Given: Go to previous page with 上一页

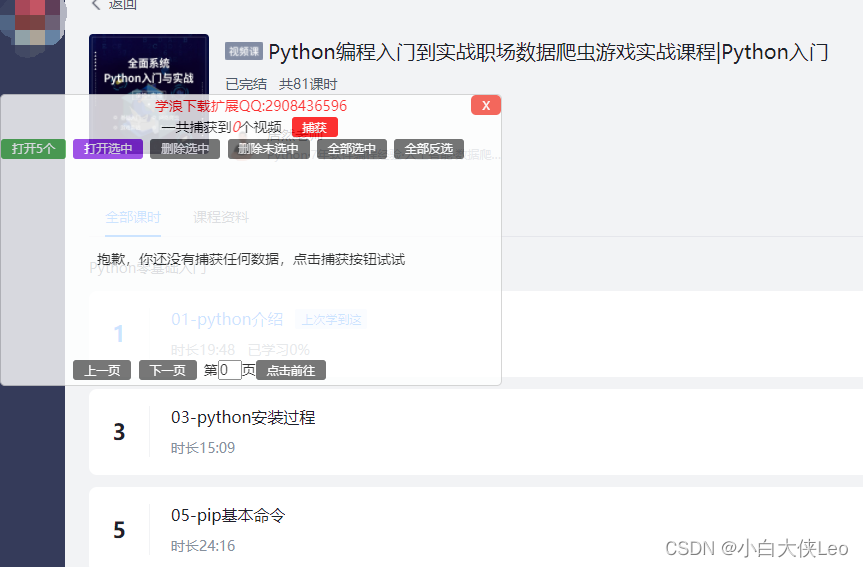Looking at the screenshot, I should click(x=102, y=370).
